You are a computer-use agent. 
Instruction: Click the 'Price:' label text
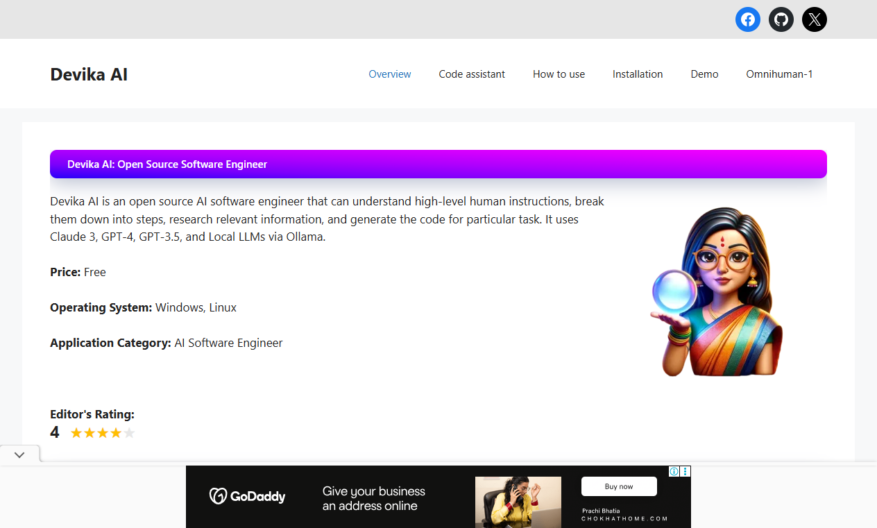click(65, 272)
